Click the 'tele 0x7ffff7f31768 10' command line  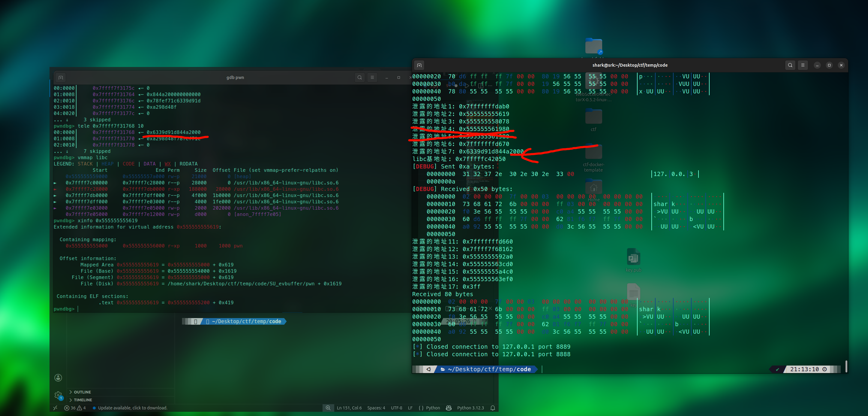click(x=98, y=126)
